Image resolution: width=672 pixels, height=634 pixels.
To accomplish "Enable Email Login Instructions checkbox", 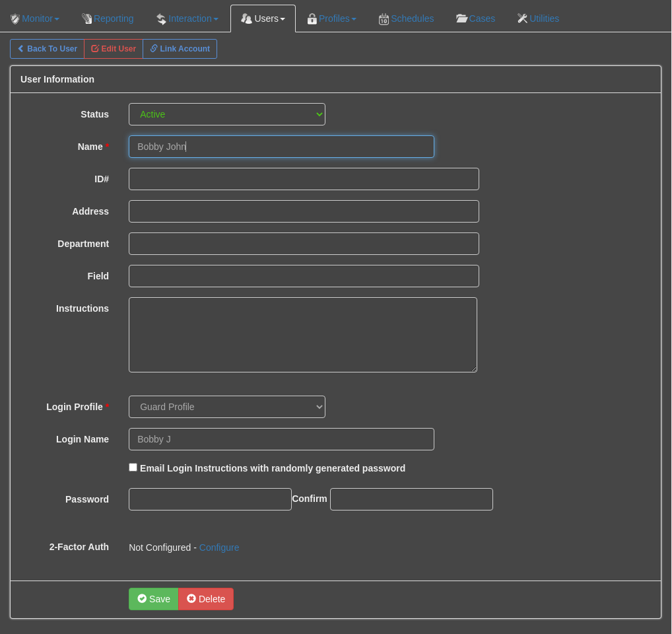I will [x=133, y=468].
